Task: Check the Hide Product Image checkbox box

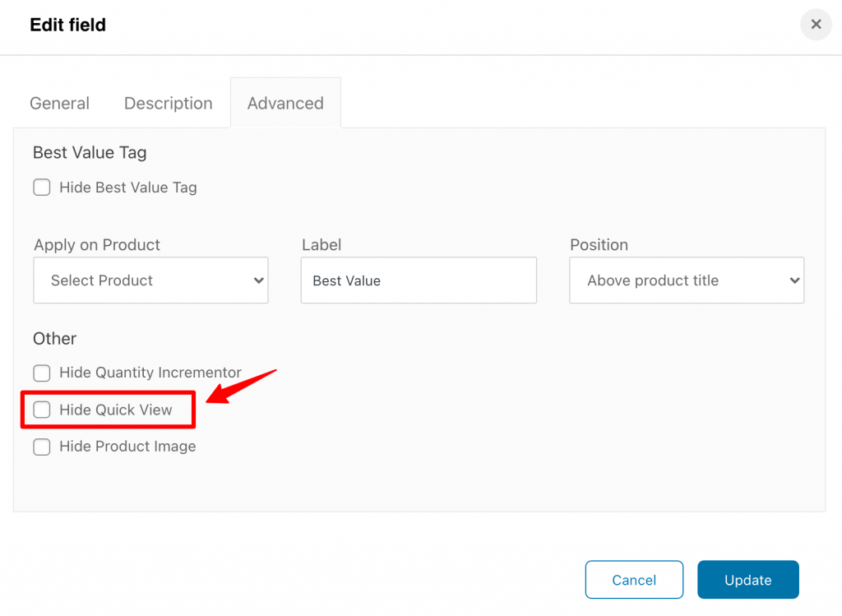Action: [x=42, y=447]
